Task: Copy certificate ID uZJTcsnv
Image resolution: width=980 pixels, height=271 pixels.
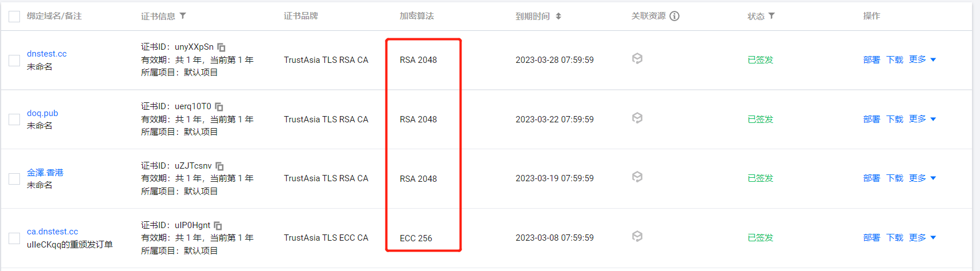Action: (220, 166)
